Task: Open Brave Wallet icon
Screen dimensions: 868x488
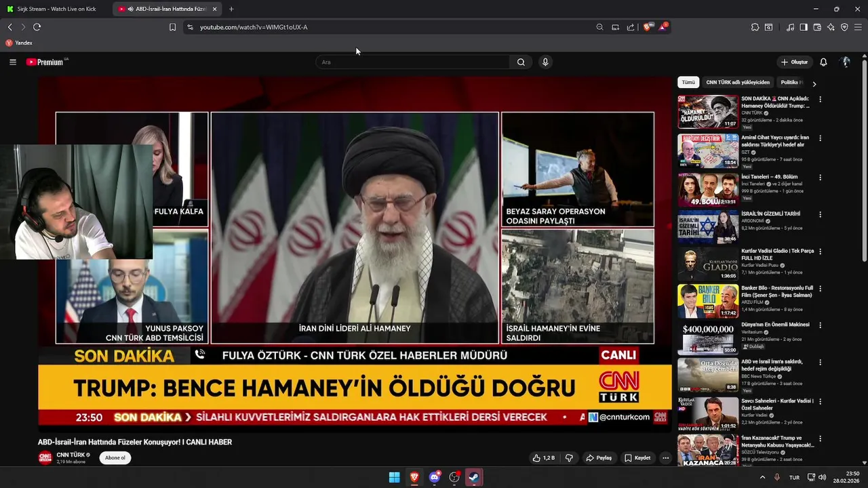Action: [x=817, y=27]
